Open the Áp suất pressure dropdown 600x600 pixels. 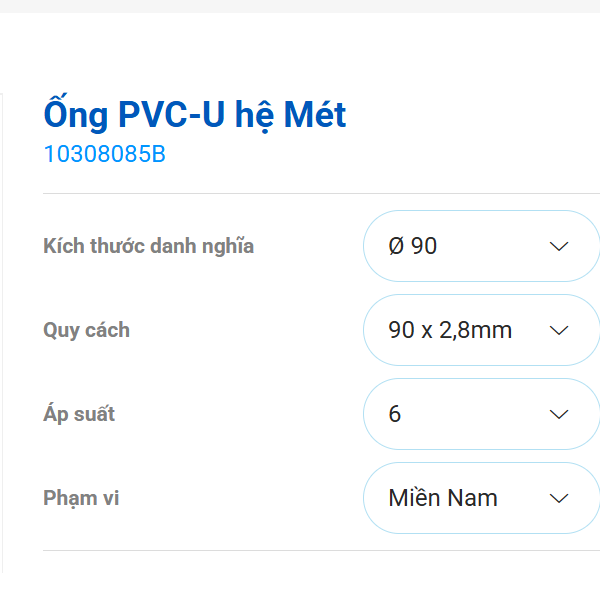(480, 414)
